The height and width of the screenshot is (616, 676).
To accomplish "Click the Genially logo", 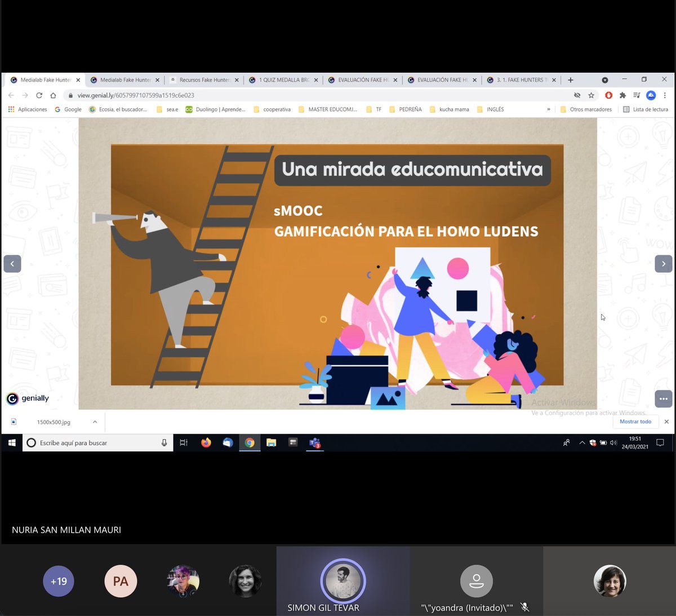I will coord(28,398).
